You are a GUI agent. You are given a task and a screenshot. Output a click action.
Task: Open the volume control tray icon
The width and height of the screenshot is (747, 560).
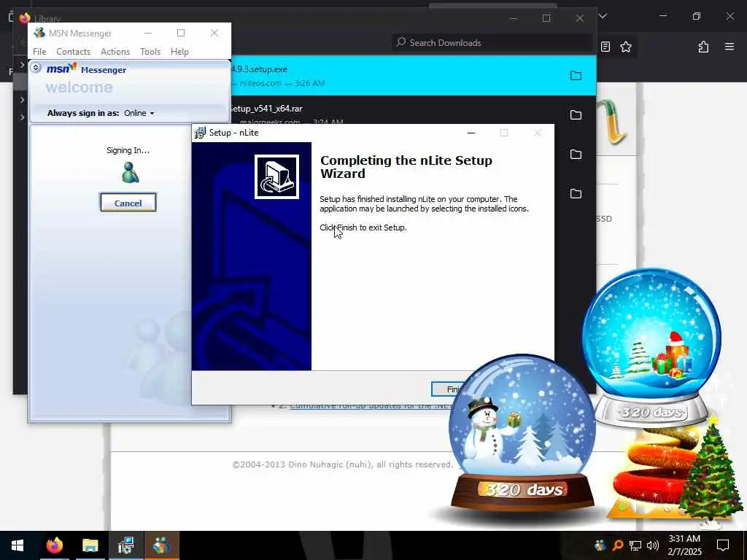[653, 545]
